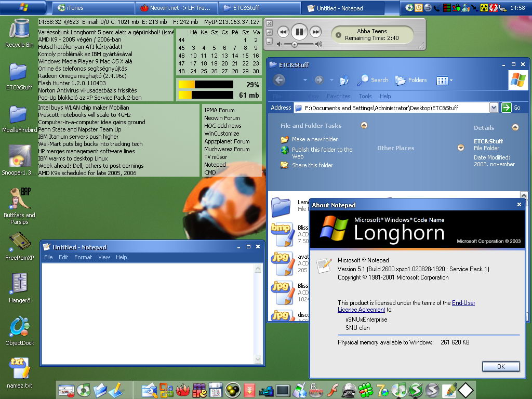Click the red download arrow dock icon
This screenshot has width=532, height=399.
click(x=249, y=391)
